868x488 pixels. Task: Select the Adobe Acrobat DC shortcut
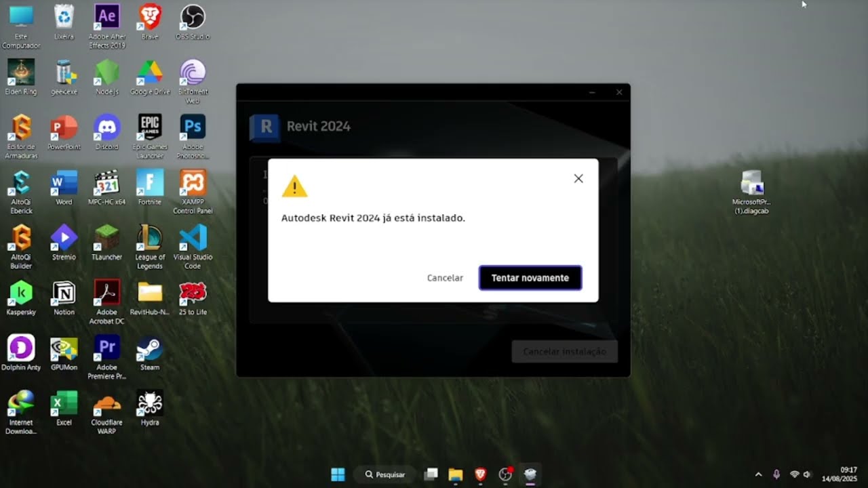[x=107, y=302]
